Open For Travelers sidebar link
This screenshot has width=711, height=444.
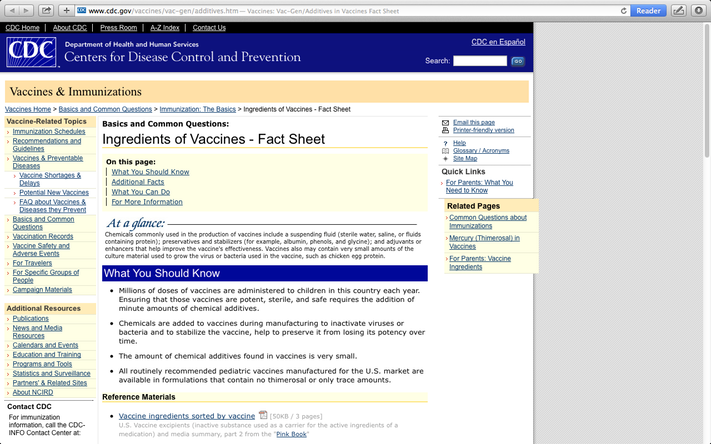[x=32, y=263]
